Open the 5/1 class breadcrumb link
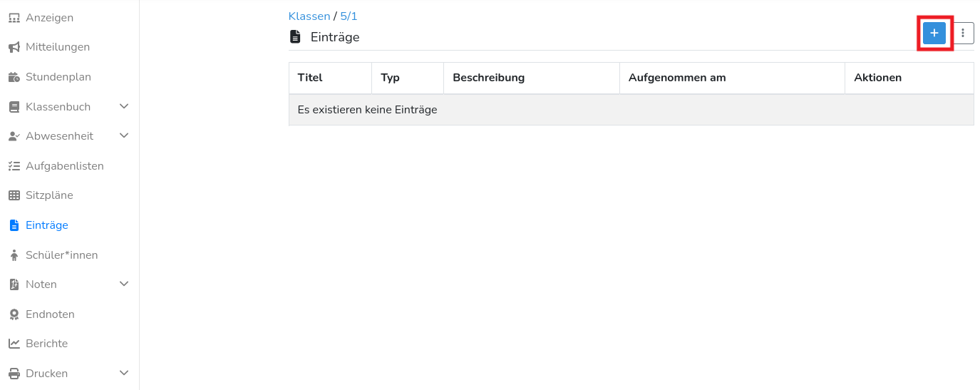Viewport: 980px width, 390px height. [349, 16]
